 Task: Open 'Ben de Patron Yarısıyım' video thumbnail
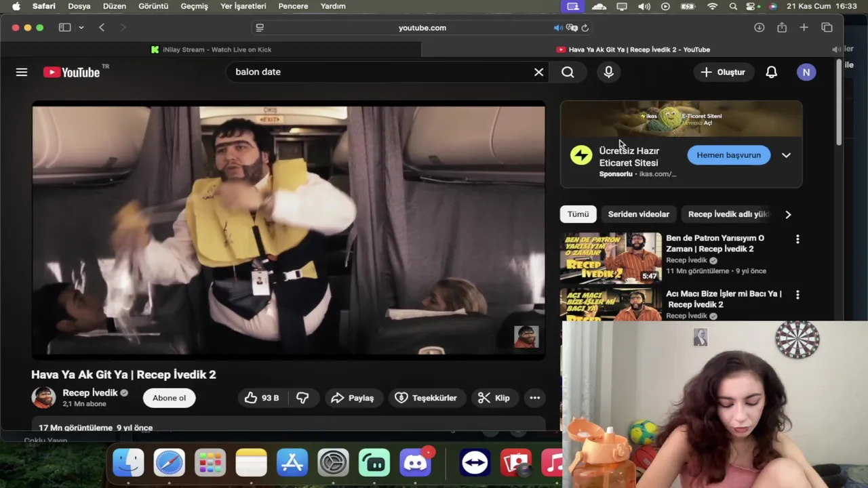pos(611,257)
